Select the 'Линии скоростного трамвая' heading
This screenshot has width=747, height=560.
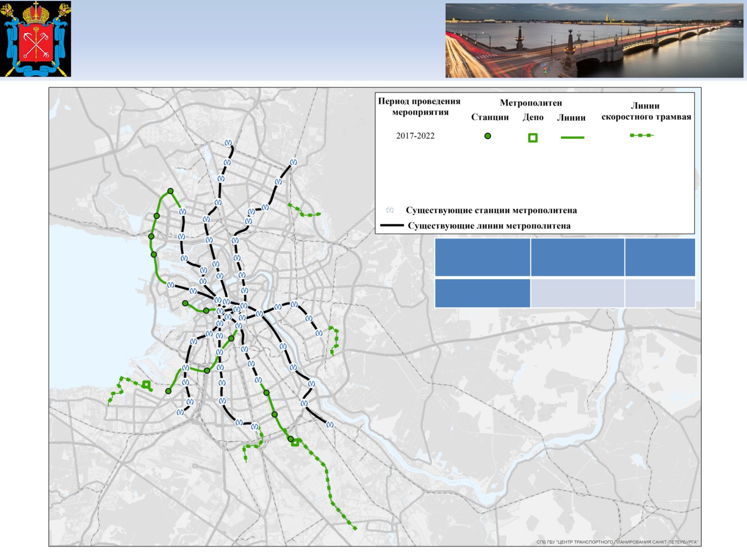646,111
